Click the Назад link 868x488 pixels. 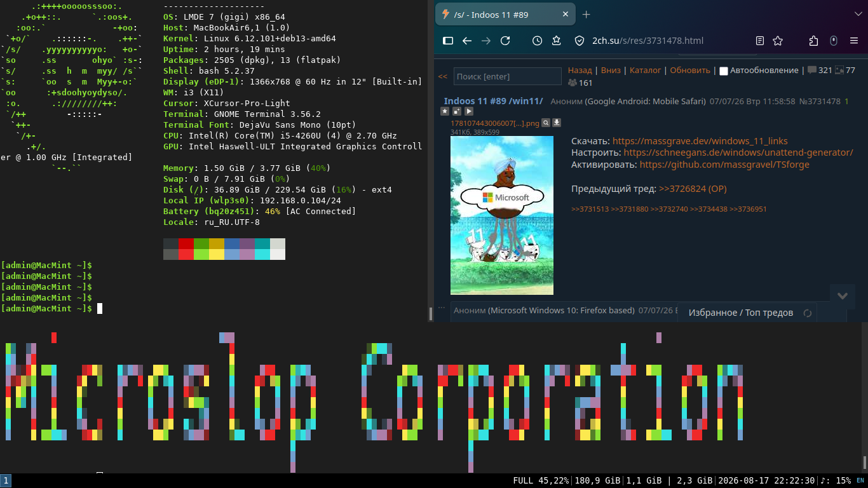[x=580, y=70]
